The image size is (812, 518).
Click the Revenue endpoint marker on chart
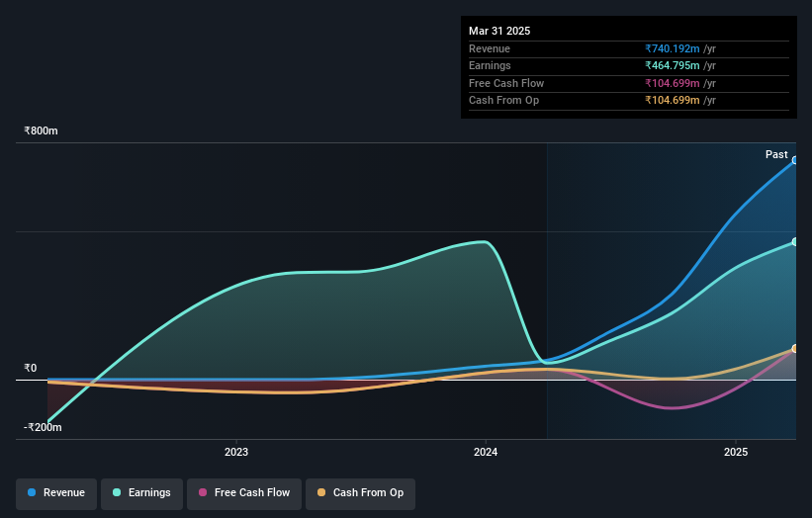pos(795,160)
